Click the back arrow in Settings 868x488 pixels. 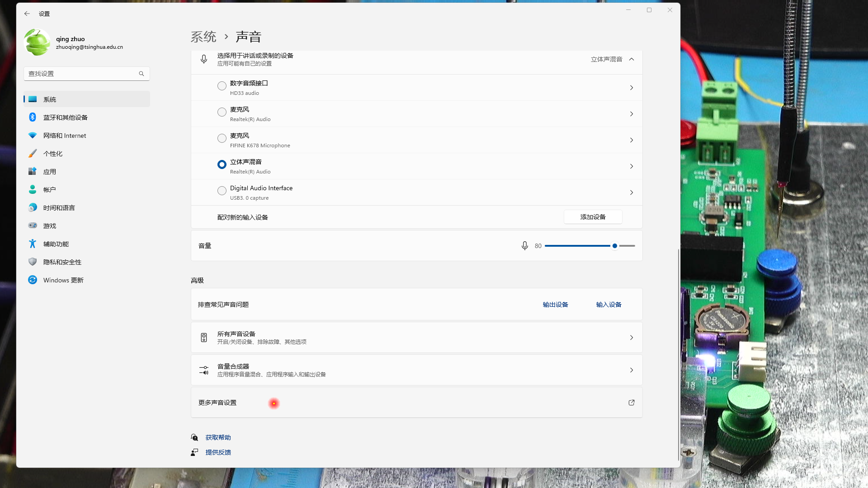[x=27, y=14]
